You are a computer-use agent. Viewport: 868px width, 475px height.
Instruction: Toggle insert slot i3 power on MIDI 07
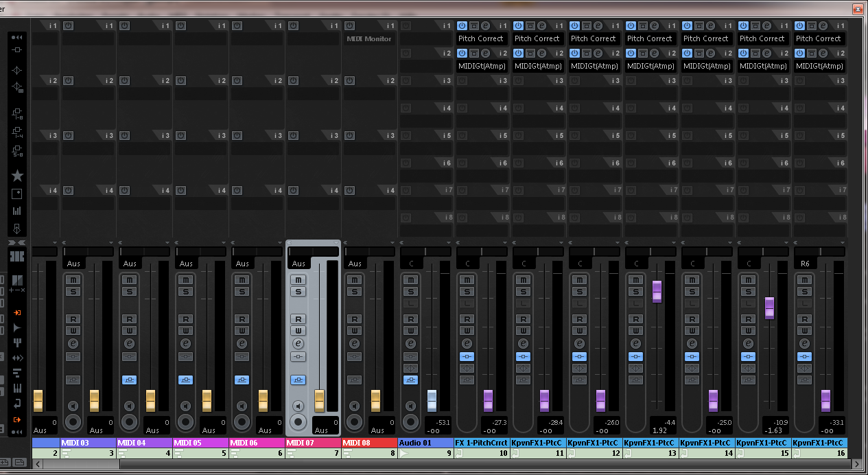(x=293, y=135)
